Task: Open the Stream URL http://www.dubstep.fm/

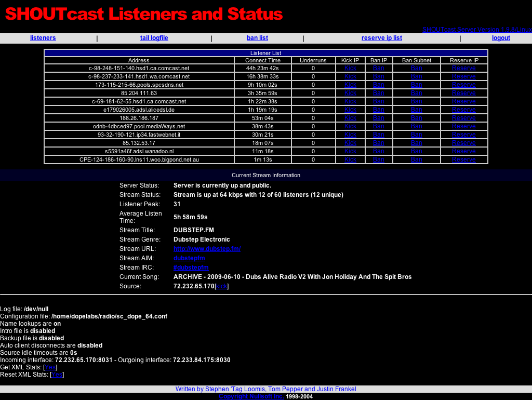Action: click(x=207, y=249)
